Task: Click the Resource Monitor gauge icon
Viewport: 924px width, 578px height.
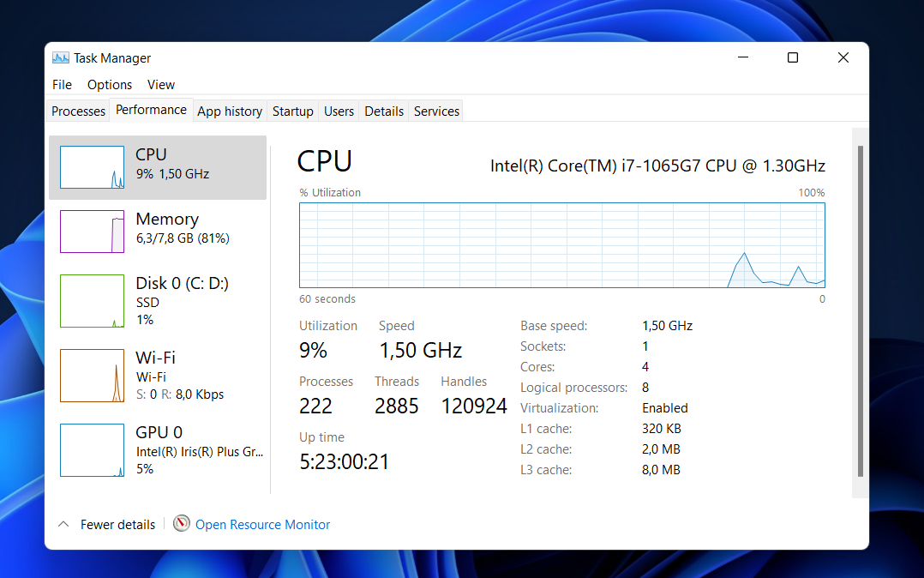Action: (x=181, y=524)
